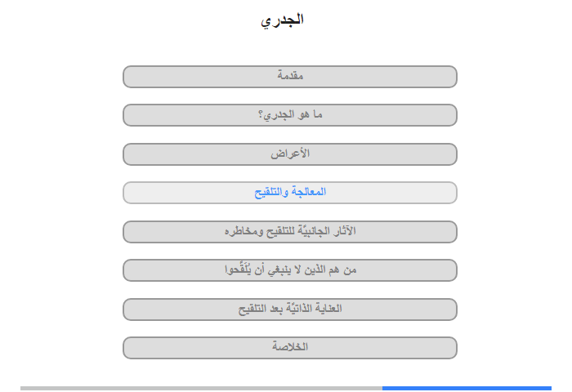View who should not be vaccinated chapter
The width and height of the screenshot is (572, 392).
[x=290, y=270]
